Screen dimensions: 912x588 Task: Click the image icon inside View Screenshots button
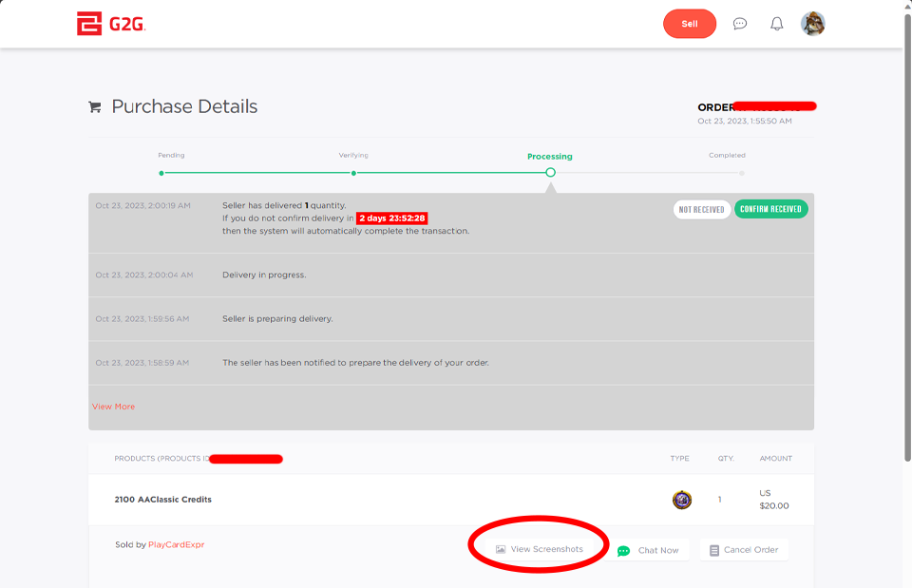point(501,548)
